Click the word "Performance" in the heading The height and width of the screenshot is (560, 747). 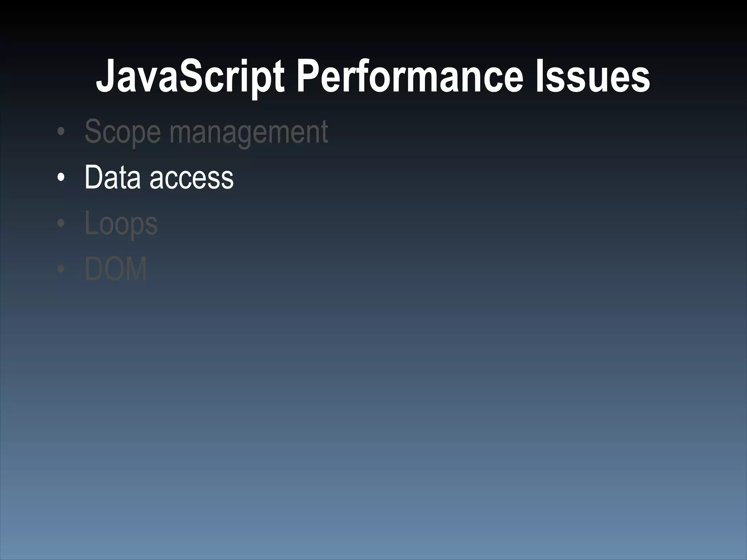[410, 77]
